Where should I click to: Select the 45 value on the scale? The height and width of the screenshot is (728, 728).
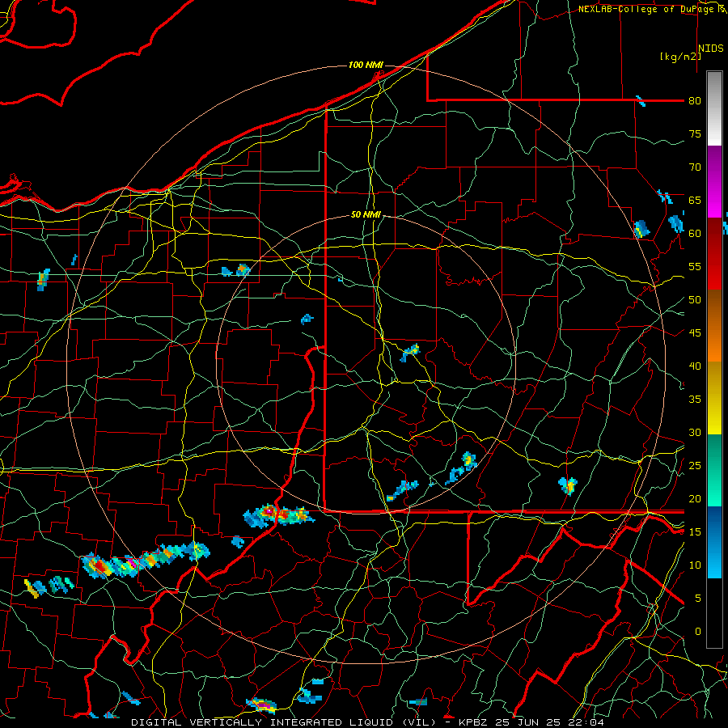(695, 333)
